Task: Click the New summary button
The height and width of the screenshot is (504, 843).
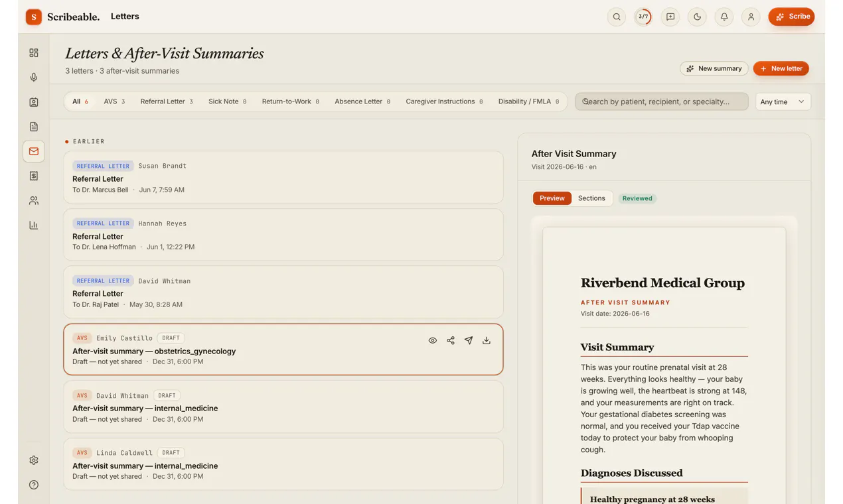Action: pyautogui.click(x=714, y=68)
